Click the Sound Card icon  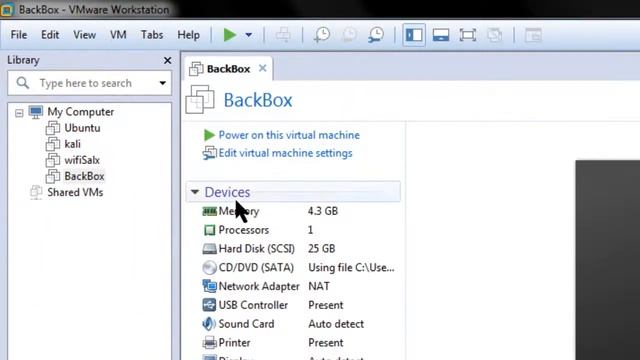pos(209,324)
